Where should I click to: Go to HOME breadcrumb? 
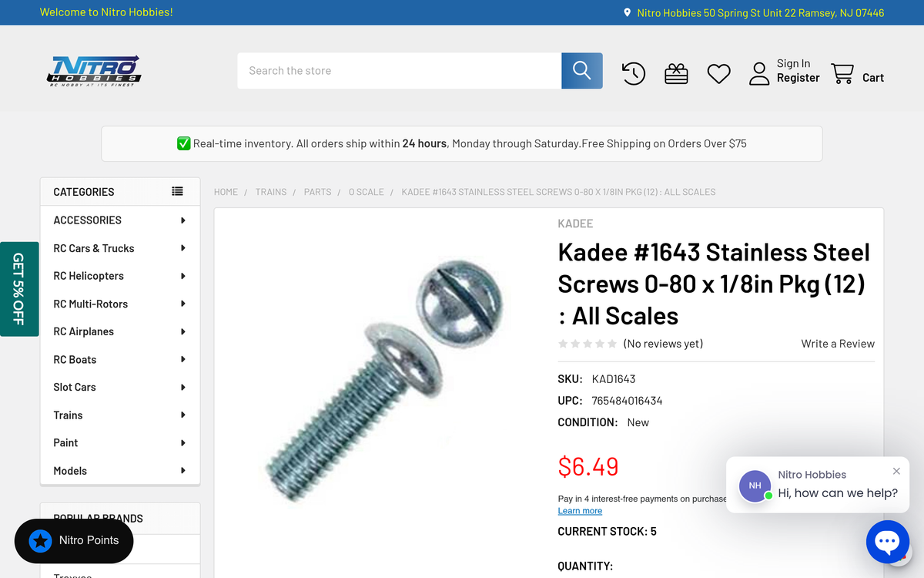coord(226,192)
